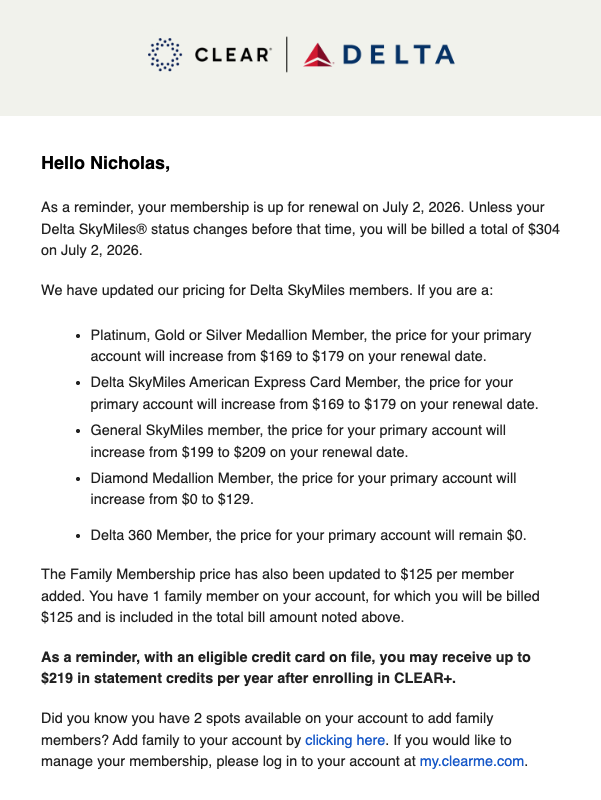Click the 'Hello Nicholas,' greeting heading

pos(106,163)
